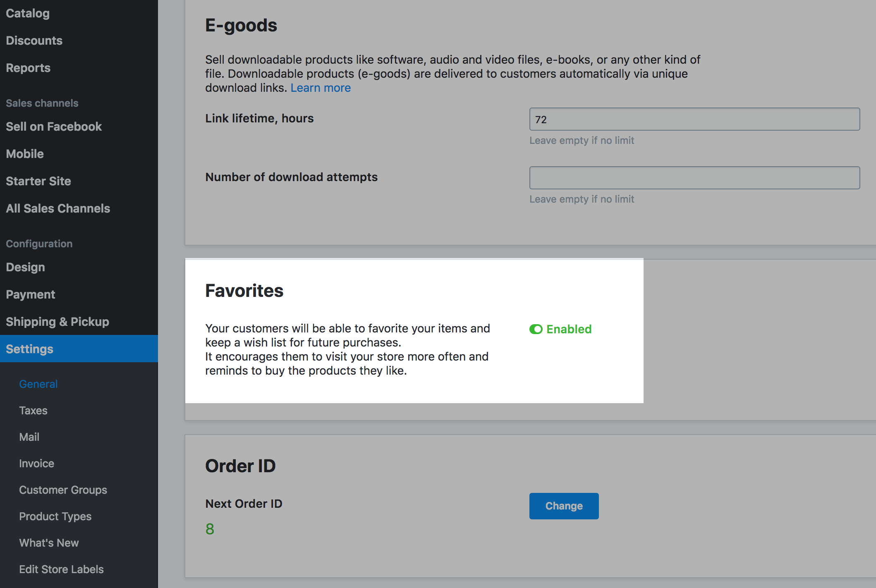Screen dimensions: 876x588
Task: Select the Settings menu item
Action: 79,349
